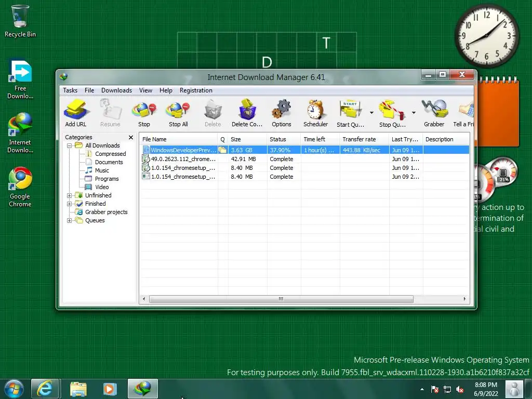Image resolution: width=532 pixels, height=399 pixels.
Task: Open the Downloads menu
Action: coord(116,90)
